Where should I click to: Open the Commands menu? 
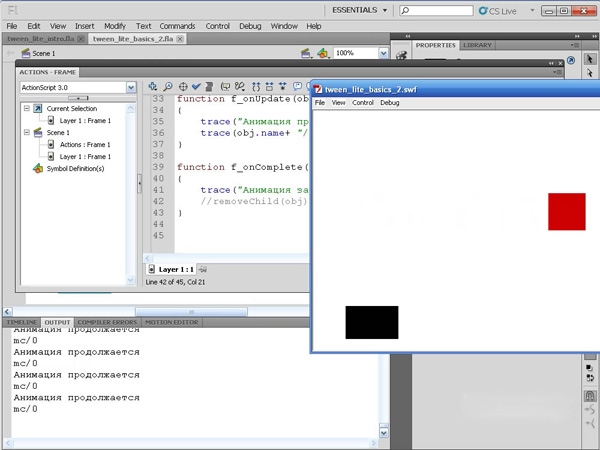tap(177, 26)
